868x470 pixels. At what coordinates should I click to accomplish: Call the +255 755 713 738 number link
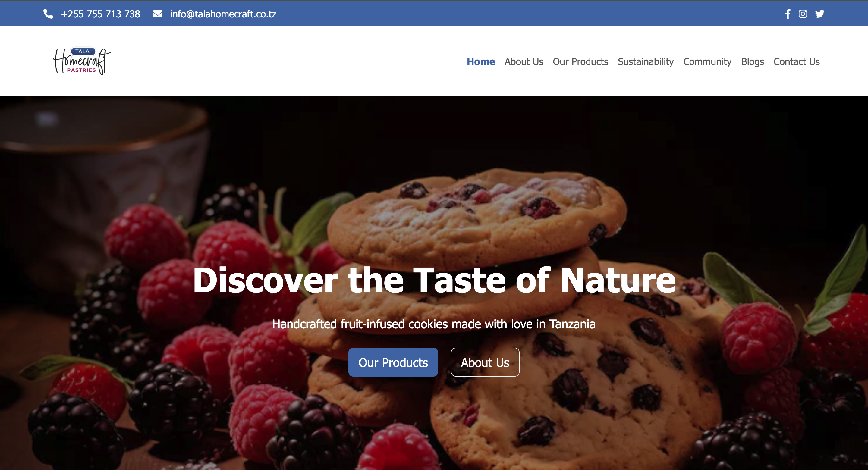click(100, 14)
